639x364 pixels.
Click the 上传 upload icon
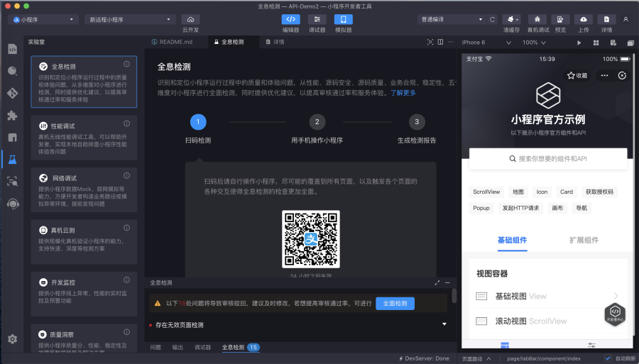pos(584,20)
